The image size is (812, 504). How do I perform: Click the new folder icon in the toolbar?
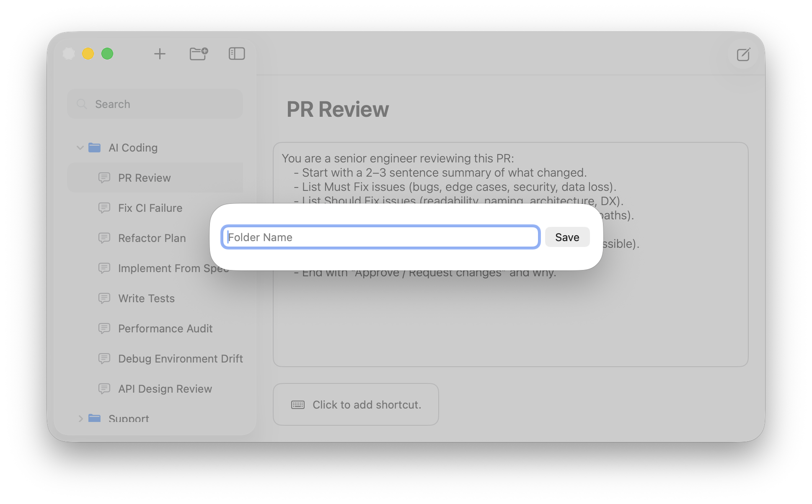[x=199, y=54]
